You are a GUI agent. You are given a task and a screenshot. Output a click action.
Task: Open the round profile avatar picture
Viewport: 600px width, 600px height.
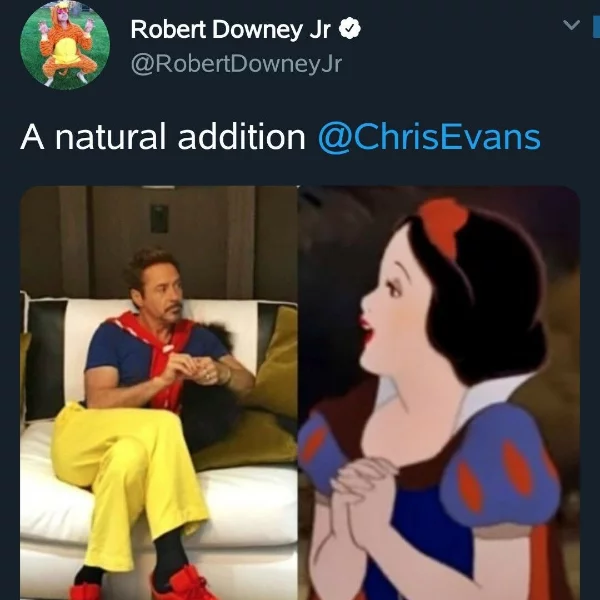(65, 45)
